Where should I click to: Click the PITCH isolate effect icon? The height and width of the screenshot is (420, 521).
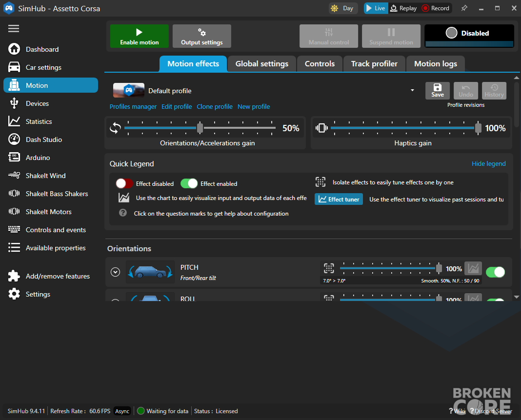pyautogui.click(x=329, y=268)
